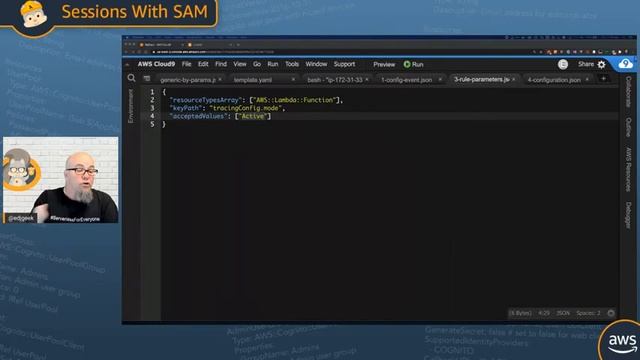
Task: Collapse the menu bar with the arrow
Action: [x=127, y=64]
